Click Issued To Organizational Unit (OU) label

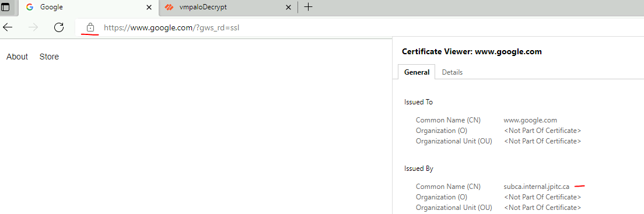click(454, 141)
